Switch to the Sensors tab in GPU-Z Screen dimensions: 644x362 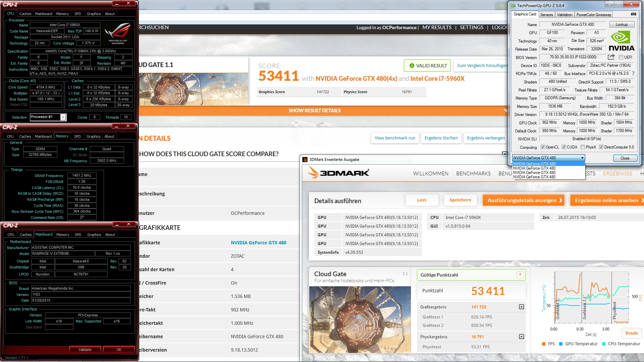tap(546, 15)
